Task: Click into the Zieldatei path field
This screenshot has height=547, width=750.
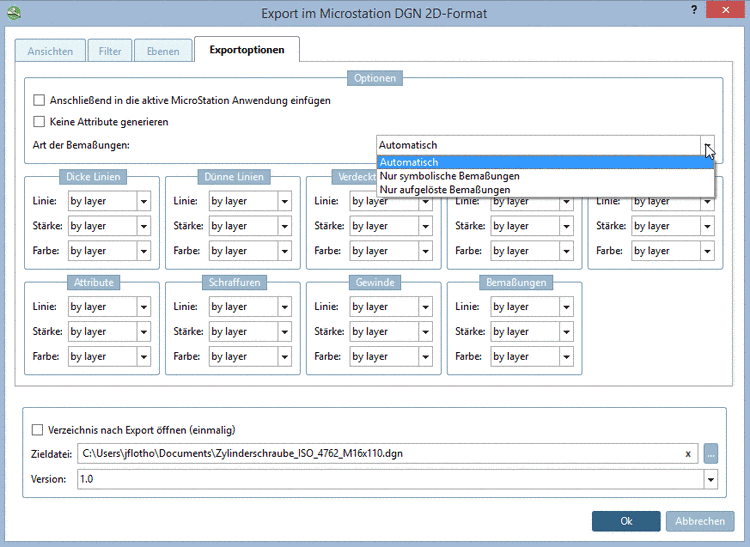Action: coord(387,454)
